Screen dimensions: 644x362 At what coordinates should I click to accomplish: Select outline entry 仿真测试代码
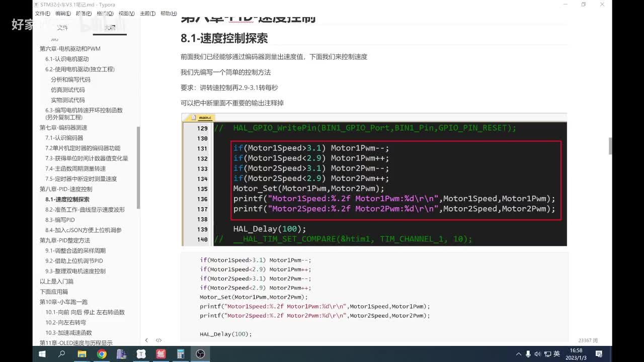[x=67, y=90]
